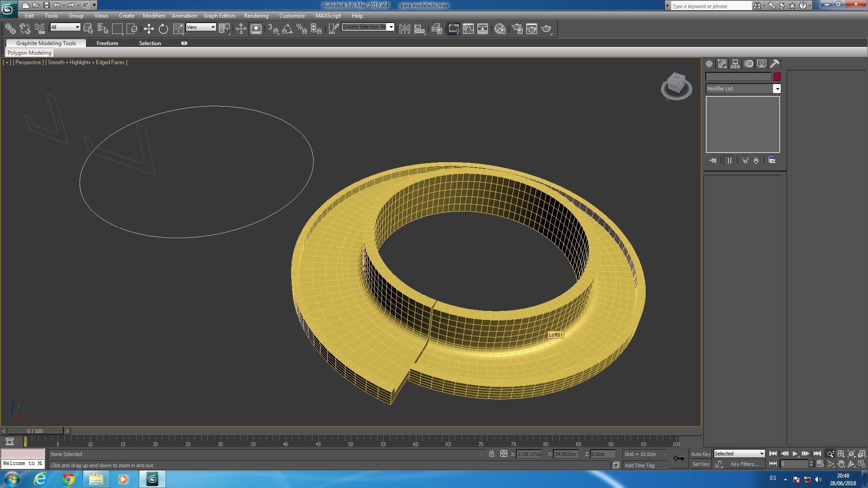Open the selection filter All dropdown
868x488 pixels.
pos(66,27)
